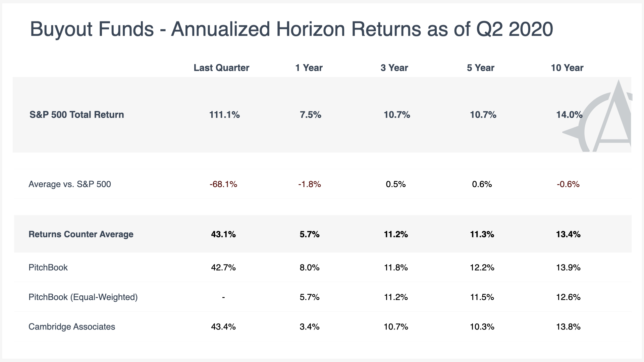
Task: Click the PitchBook 8.0% one year value
Action: [310, 267]
